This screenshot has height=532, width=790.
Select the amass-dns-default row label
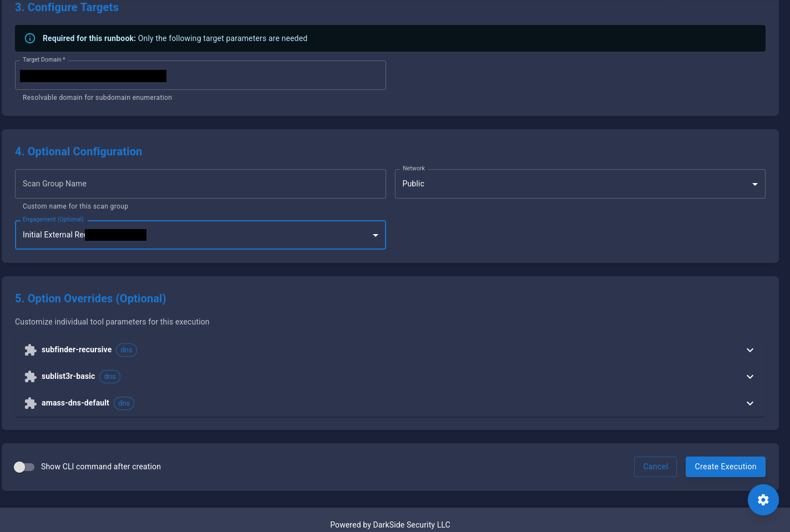75,403
